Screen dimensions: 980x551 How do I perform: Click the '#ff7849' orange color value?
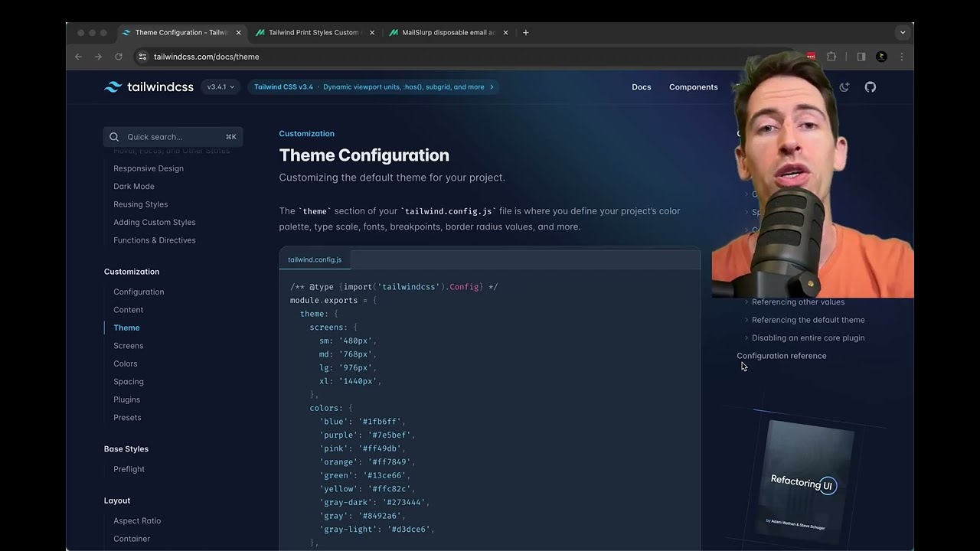point(389,462)
